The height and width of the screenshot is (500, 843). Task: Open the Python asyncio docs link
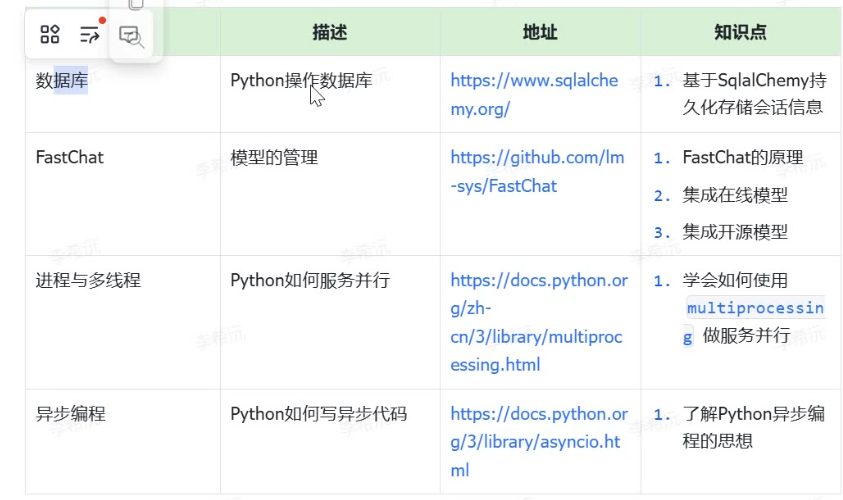tap(539, 441)
